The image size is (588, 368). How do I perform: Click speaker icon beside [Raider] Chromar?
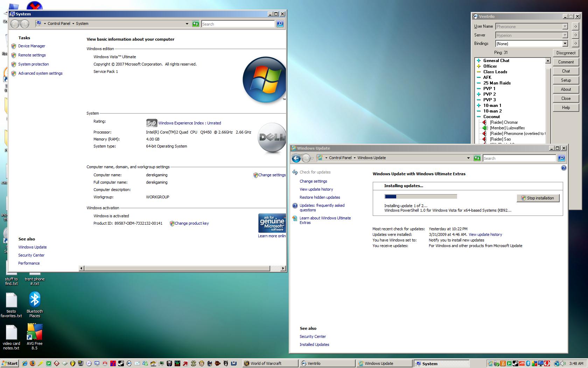[485, 122]
